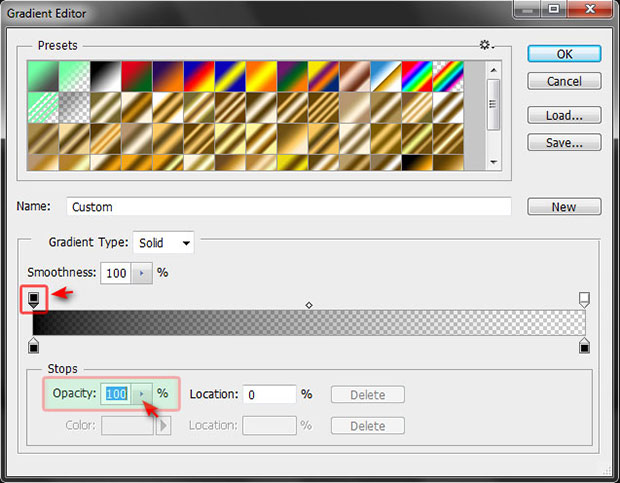This screenshot has height=483, width=620.
Task: Select the orange yellow orange preset
Action: tap(261, 76)
